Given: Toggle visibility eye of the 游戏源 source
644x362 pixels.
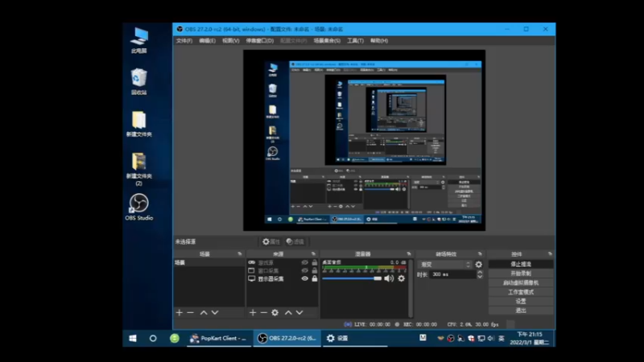Looking at the screenshot, I should 305,263.
